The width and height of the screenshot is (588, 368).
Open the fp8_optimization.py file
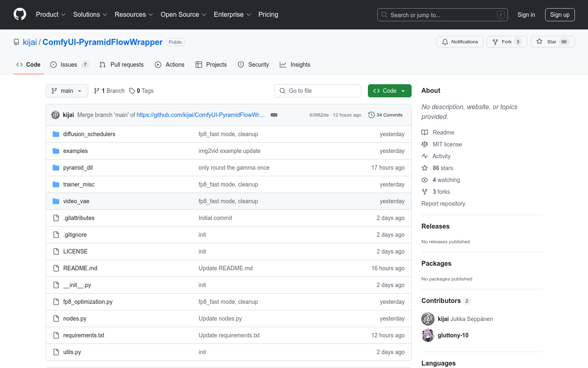(x=88, y=302)
